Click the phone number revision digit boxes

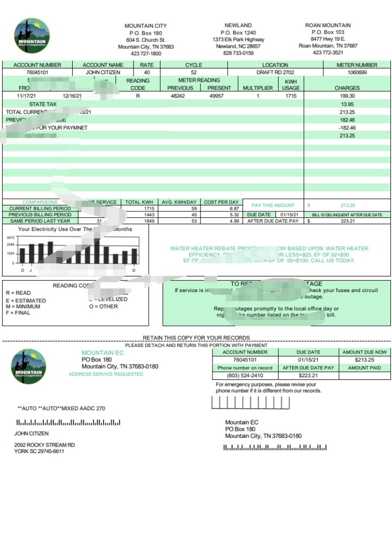coord(250,403)
